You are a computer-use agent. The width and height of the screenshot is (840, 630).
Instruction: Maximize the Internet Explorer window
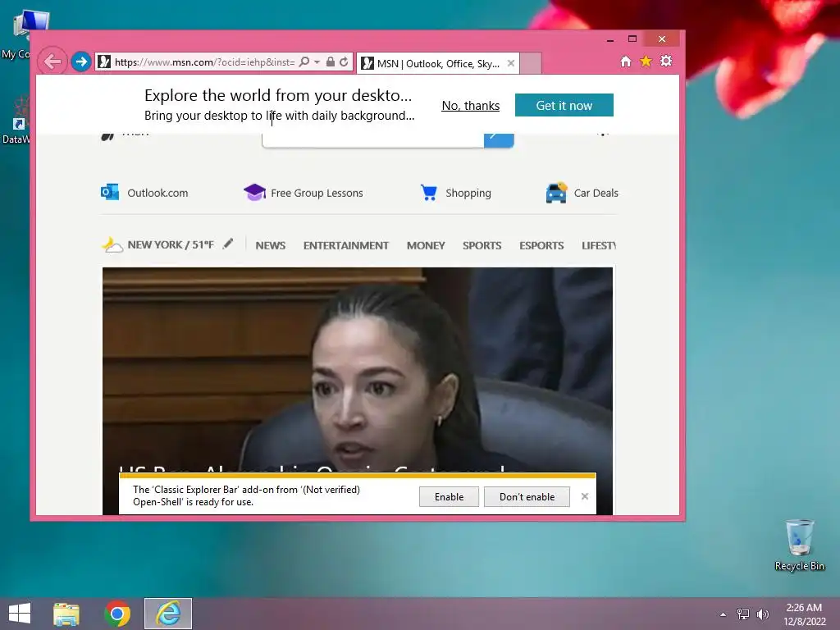[632, 39]
